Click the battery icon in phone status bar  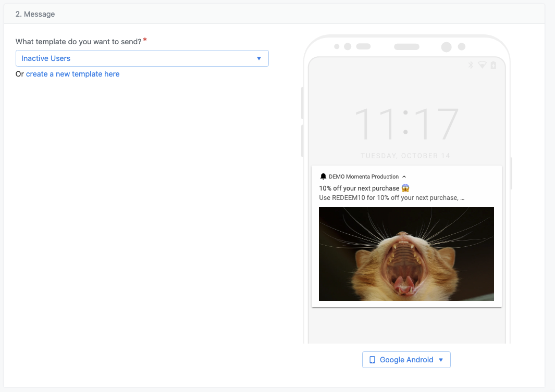493,65
